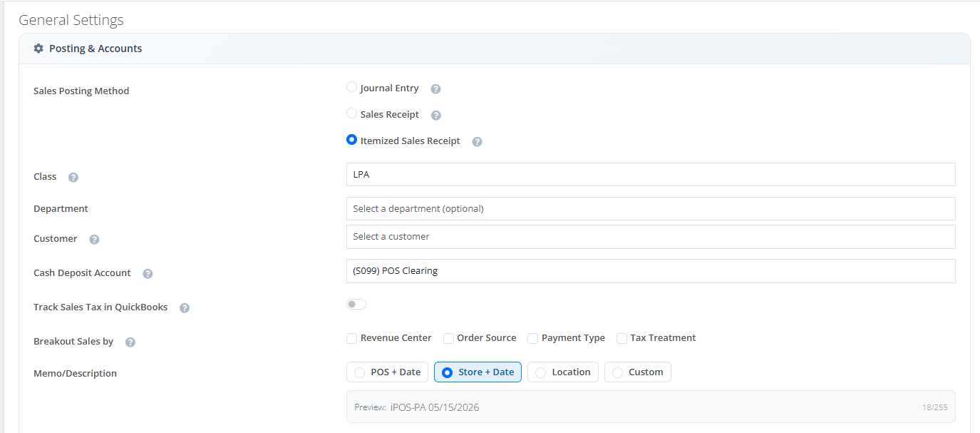The width and height of the screenshot is (980, 433).
Task: Check the Payment Type checkbox
Action: tap(532, 338)
